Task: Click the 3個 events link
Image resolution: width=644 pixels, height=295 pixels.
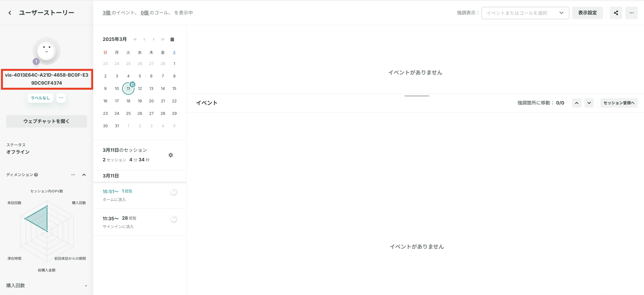Action: pos(107,13)
